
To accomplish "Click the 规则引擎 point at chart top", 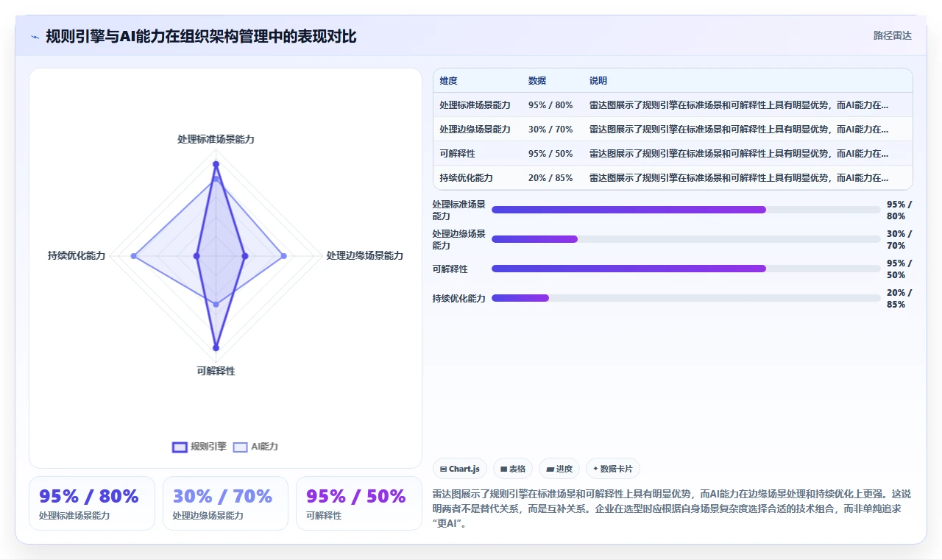I will 216,164.
